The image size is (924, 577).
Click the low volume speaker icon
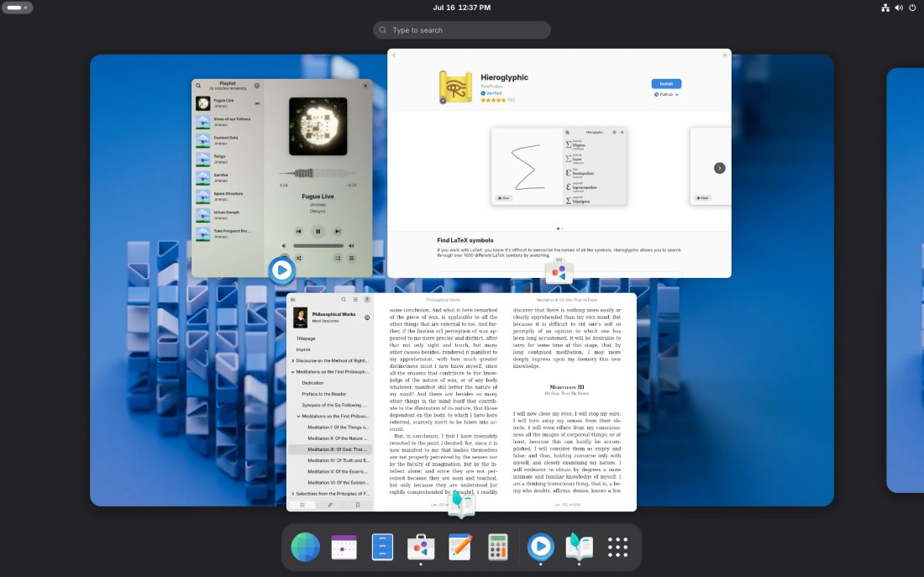(284, 246)
